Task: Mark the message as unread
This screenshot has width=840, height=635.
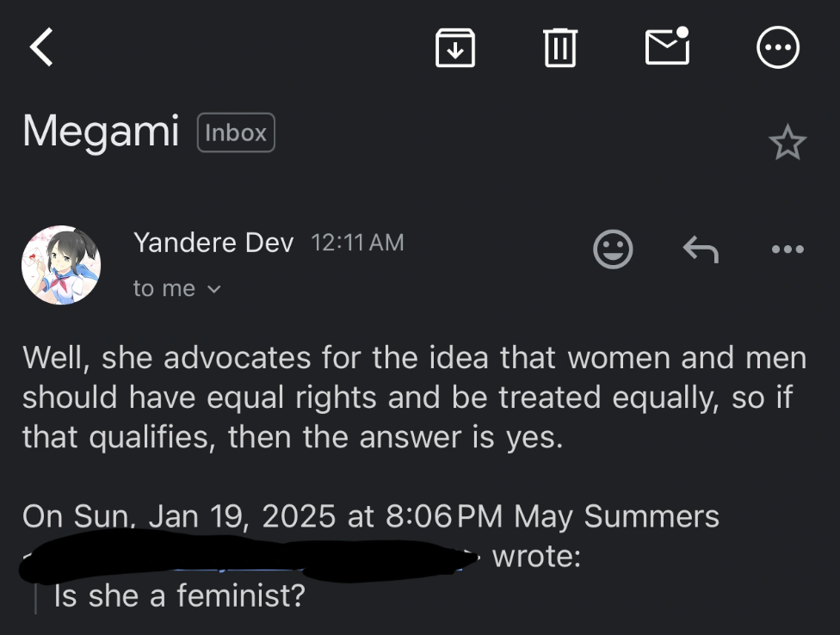Action: pyautogui.click(x=667, y=46)
